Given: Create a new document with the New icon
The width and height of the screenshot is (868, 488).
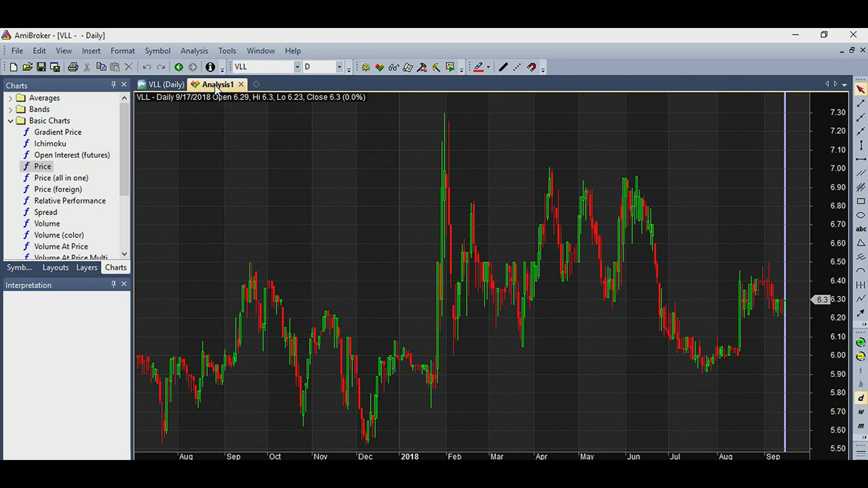Looking at the screenshot, I should [13, 67].
